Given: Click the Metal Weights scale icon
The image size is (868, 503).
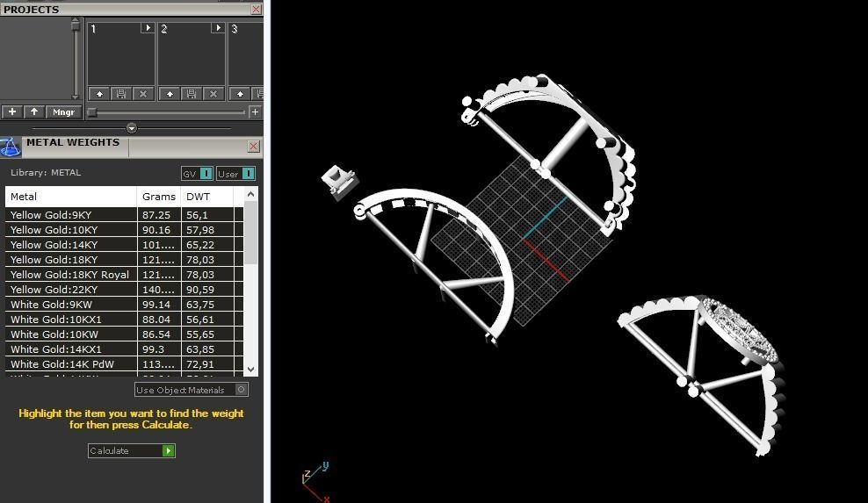Looking at the screenshot, I should click(10, 147).
